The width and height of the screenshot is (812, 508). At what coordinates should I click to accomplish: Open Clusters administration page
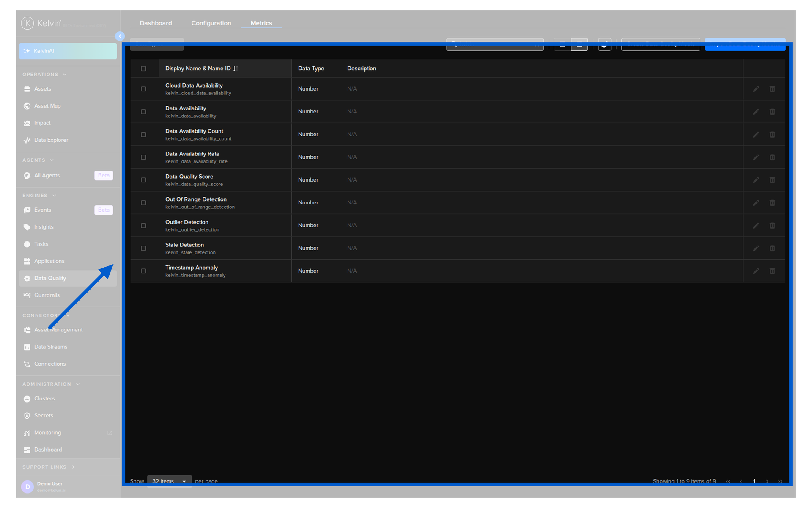tap(68, 399)
